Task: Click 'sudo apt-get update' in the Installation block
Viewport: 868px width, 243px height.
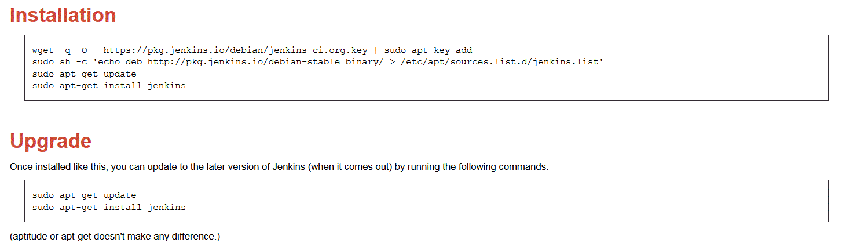Action: [x=85, y=74]
